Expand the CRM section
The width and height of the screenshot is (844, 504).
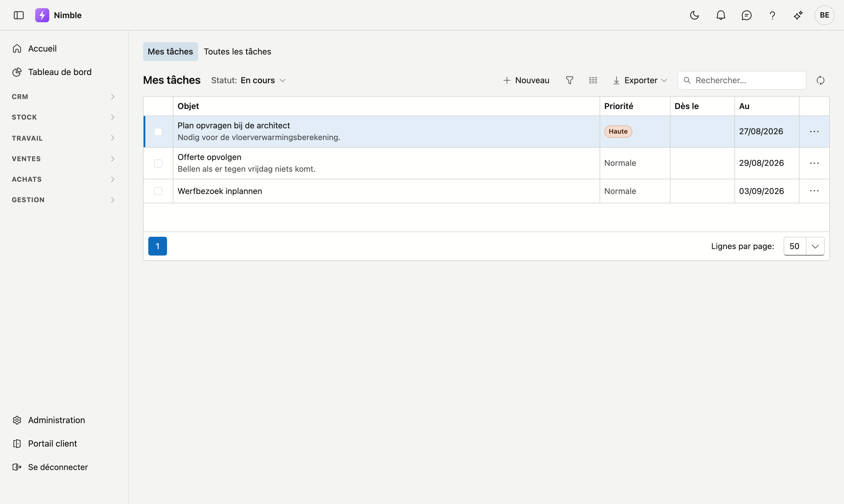click(x=64, y=97)
